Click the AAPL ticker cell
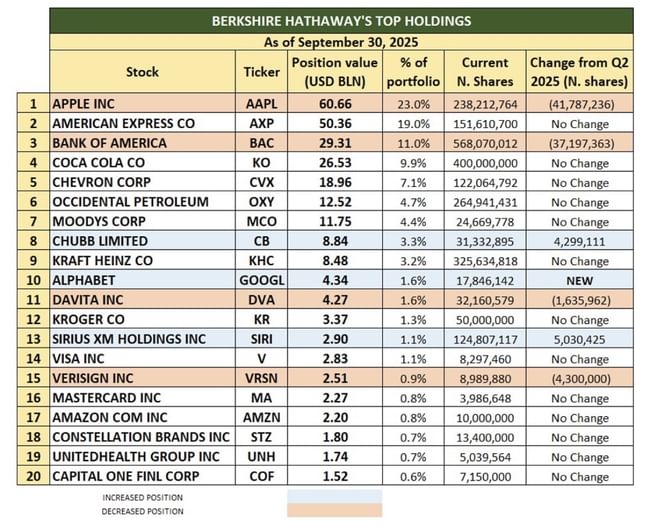Viewport: 650px width, 532px height. [262, 104]
